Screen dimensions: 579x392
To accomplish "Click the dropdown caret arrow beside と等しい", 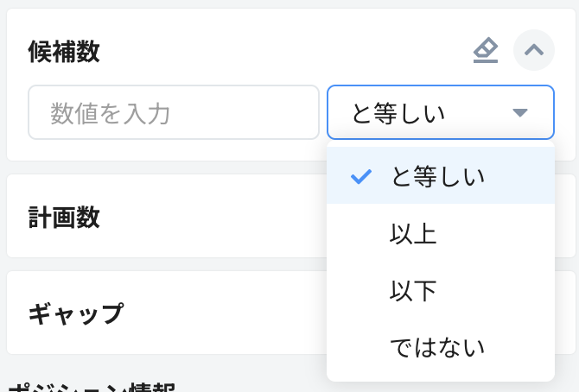I will point(519,112).
